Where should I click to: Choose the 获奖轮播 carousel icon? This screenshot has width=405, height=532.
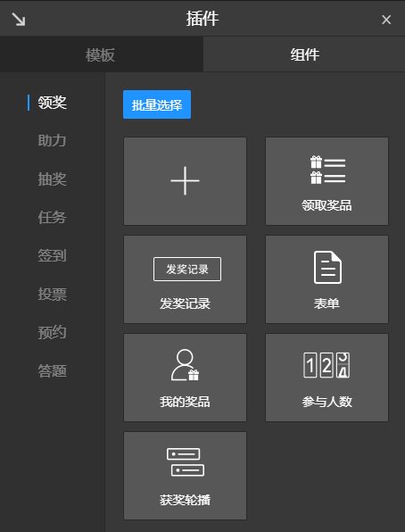pos(186,462)
